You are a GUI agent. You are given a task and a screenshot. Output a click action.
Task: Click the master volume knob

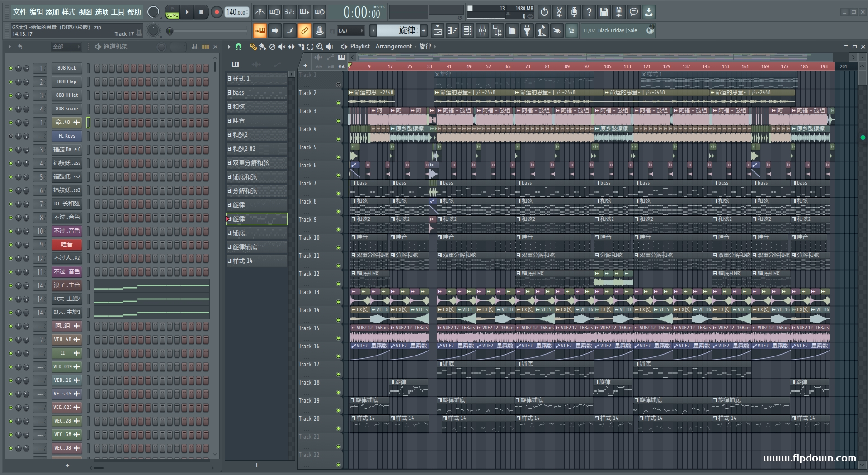click(x=154, y=12)
